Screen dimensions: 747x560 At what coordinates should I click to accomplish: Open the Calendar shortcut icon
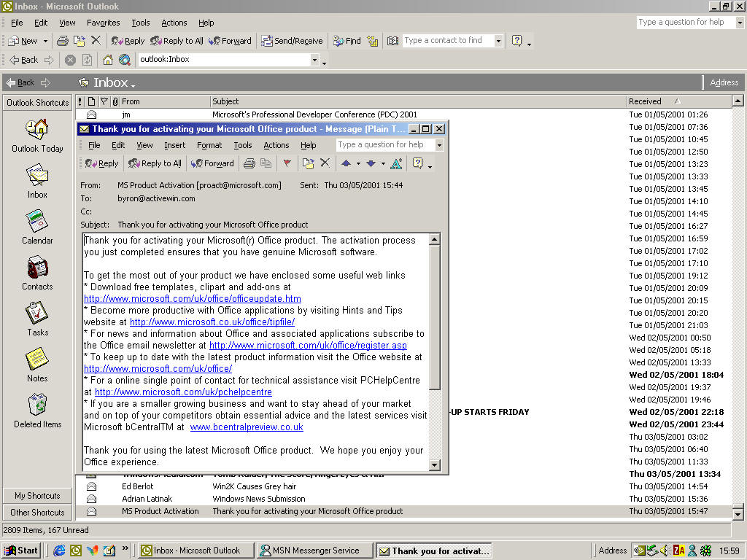click(37, 222)
